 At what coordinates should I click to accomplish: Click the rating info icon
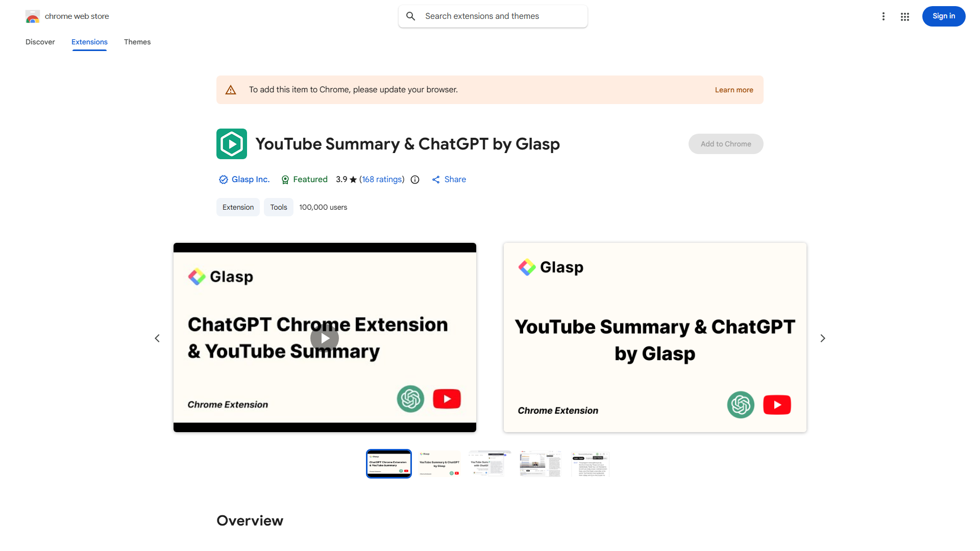tap(414, 180)
